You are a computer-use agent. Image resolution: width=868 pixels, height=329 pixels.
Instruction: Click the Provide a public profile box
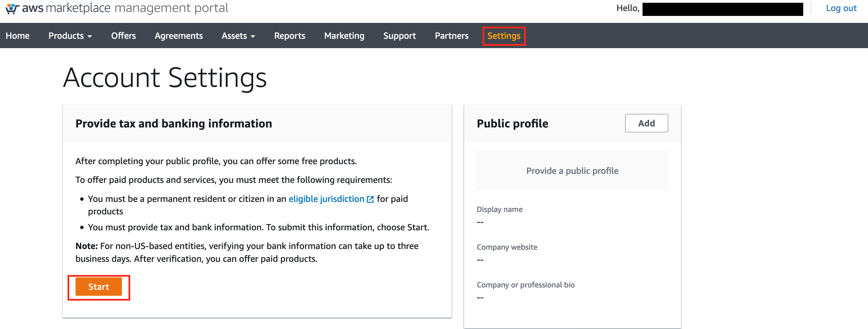pyautogui.click(x=572, y=171)
